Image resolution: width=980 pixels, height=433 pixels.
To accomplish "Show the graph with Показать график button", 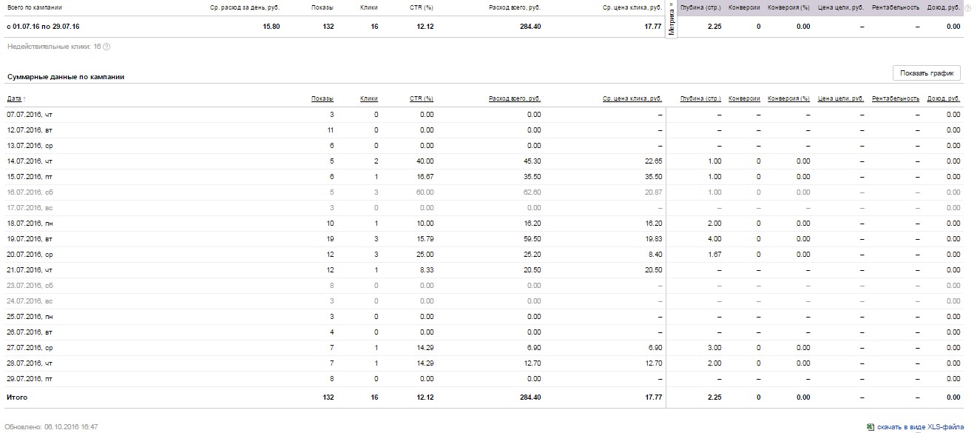I will [x=927, y=73].
